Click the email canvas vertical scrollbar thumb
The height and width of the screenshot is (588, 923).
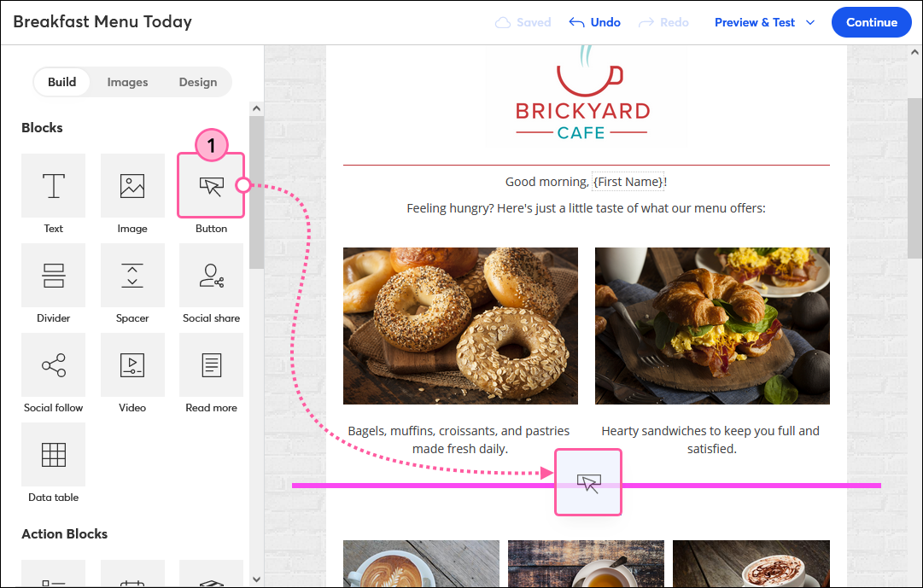[x=914, y=178]
